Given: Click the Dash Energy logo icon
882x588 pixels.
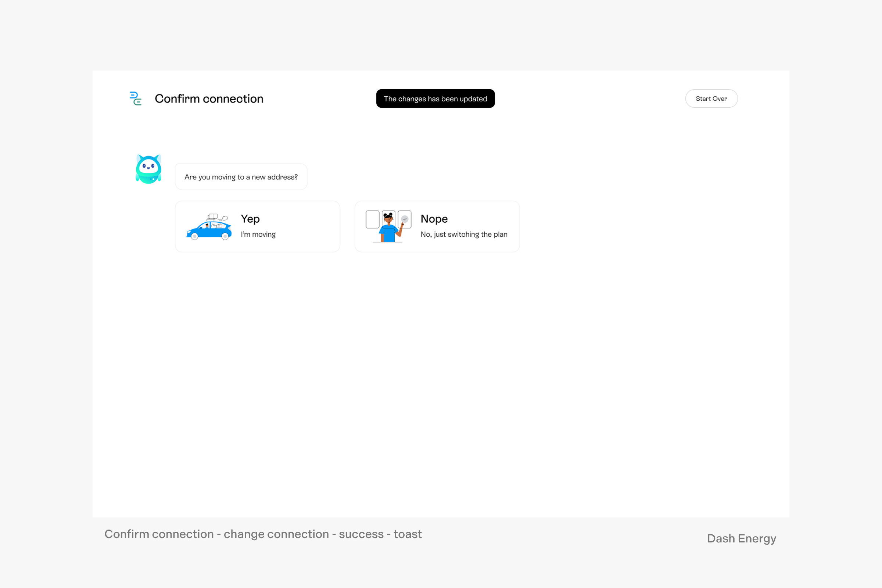Looking at the screenshot, I should [135, 98].
